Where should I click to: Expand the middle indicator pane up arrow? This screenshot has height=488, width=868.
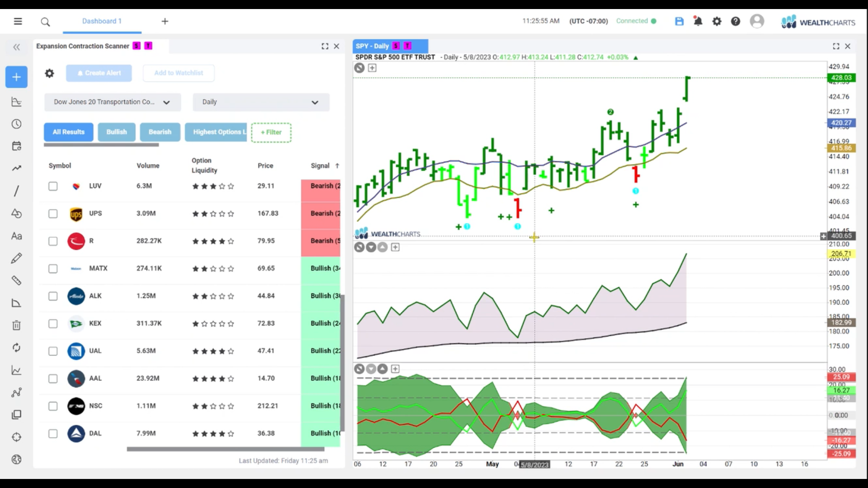382,247
